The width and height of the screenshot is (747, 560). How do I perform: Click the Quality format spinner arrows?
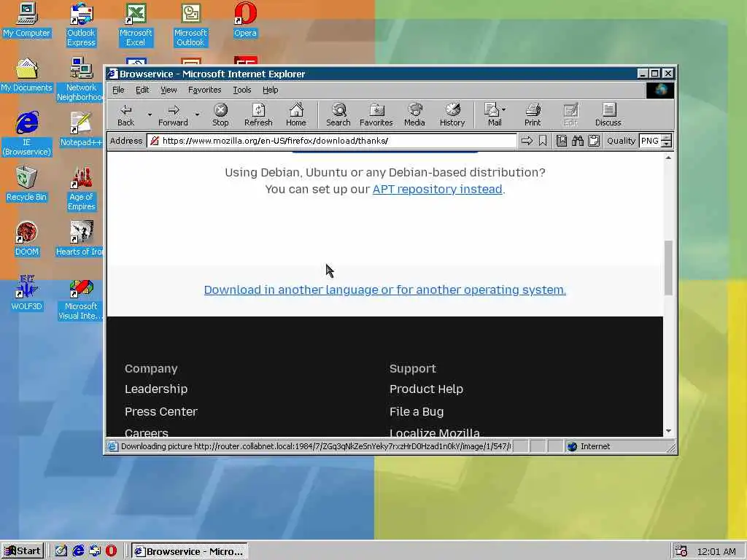click(x=667, y=141)
